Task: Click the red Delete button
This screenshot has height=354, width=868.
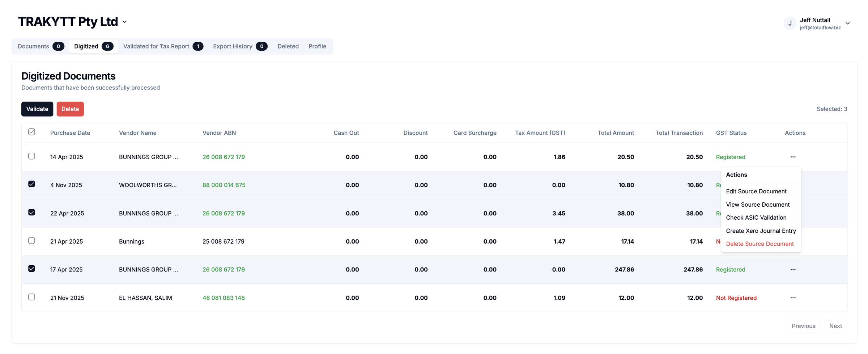Action: click(70, 109)
